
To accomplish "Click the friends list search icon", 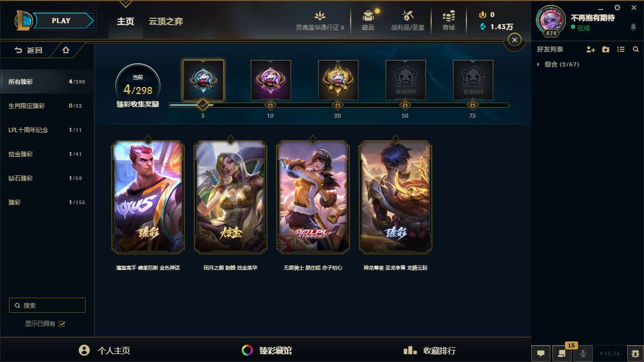I will click(x=636, y=49).
